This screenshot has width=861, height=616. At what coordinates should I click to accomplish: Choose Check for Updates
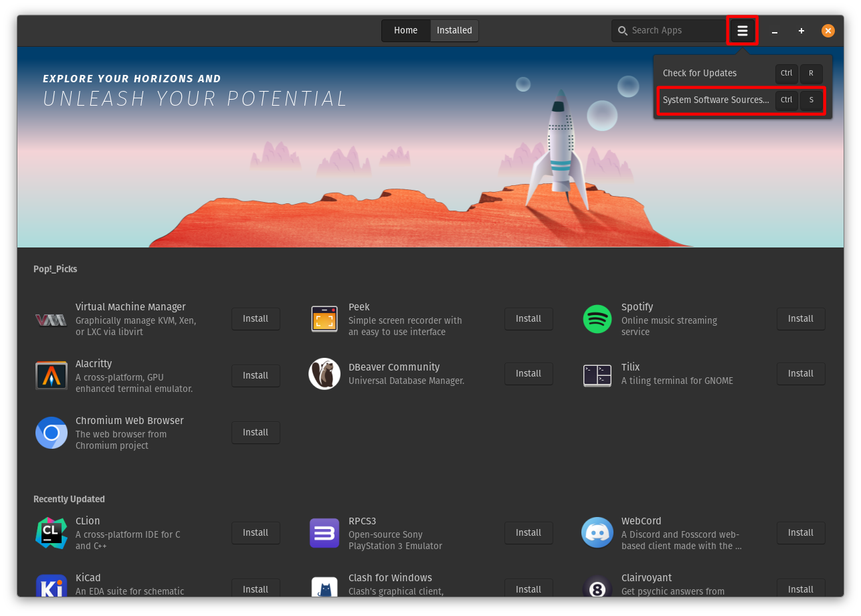tap(699, 73)
